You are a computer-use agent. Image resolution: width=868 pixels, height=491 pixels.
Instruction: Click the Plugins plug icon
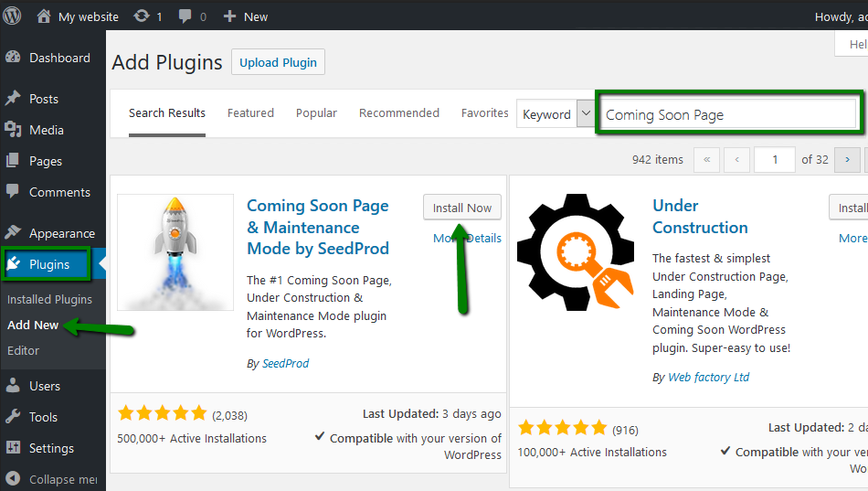tap(14, 263)
